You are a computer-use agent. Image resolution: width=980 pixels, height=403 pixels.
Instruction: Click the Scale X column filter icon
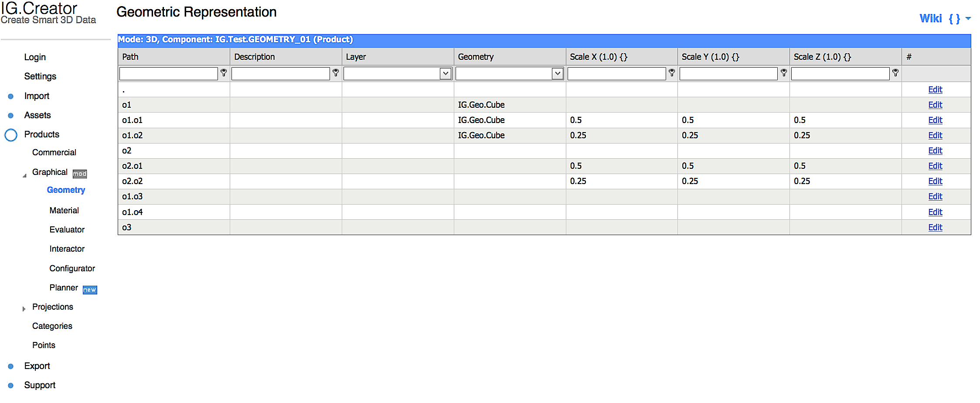pyautogui.click(x=672, y=73)
